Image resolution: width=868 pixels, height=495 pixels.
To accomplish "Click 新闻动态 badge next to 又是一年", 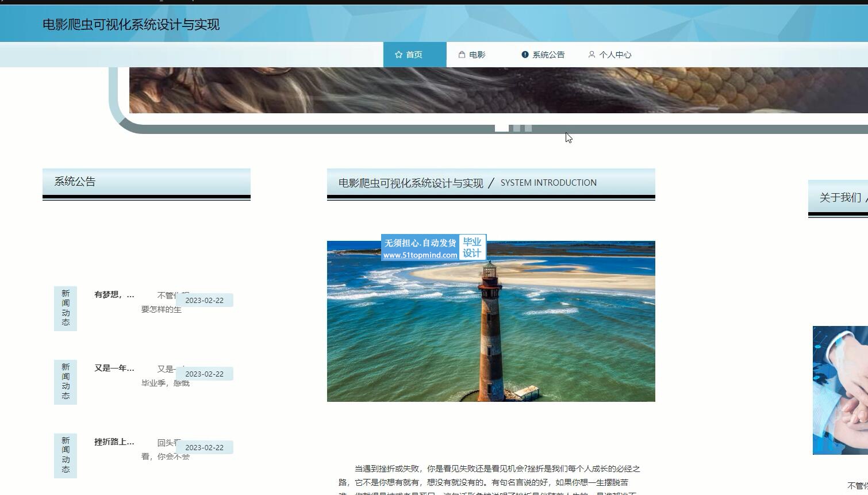I will (x=66, y=382).
